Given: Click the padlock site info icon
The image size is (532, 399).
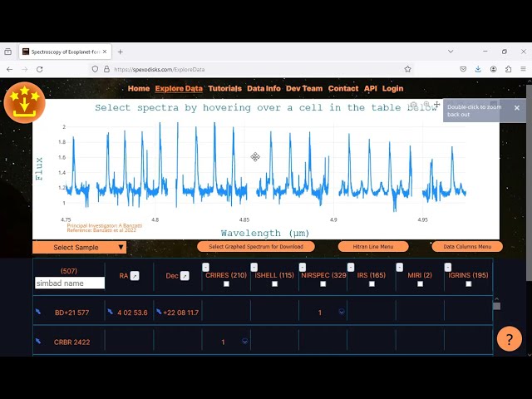Looking at the screenshot, I should click(106, 69).
